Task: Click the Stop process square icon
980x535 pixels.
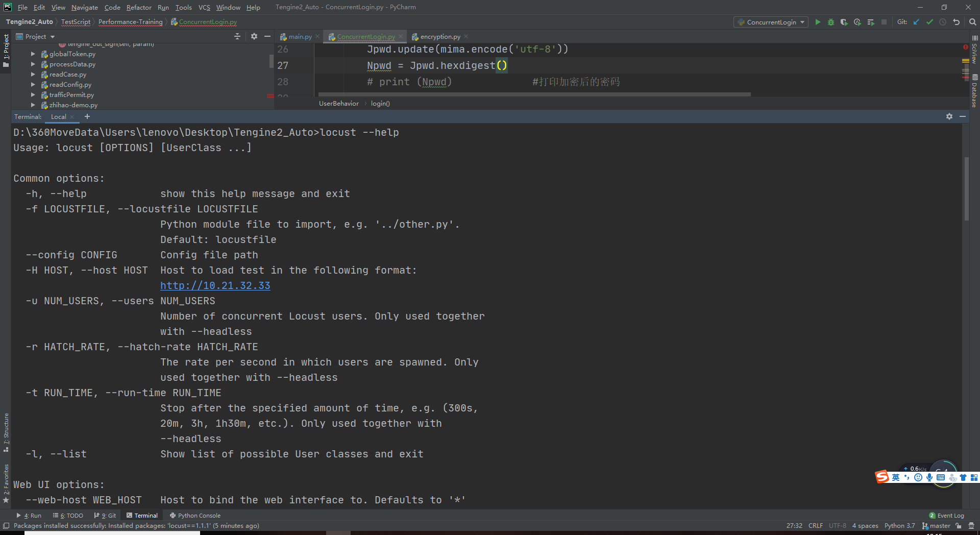Action: [884, 22]
